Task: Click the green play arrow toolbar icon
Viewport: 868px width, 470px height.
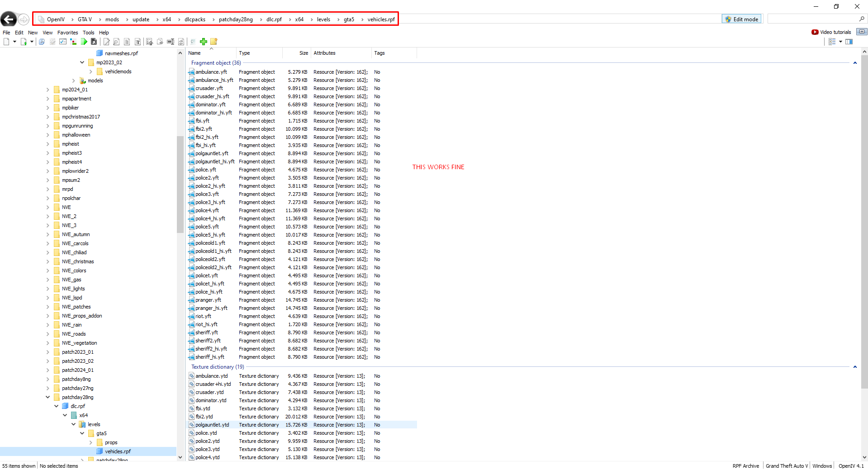Action: click(x=84, y=42)
